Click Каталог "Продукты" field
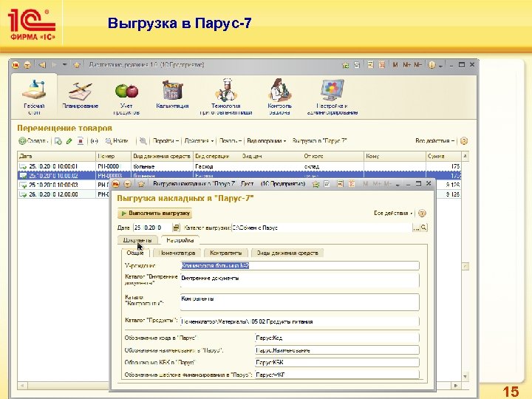This screenshot has height=399, width=532. coord(300,321)
